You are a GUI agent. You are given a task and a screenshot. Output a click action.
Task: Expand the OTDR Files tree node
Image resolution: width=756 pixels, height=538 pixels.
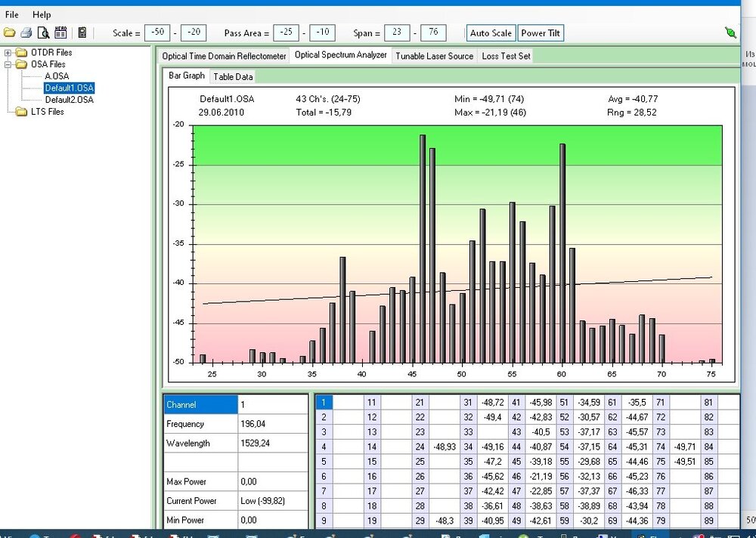point(8,53)
